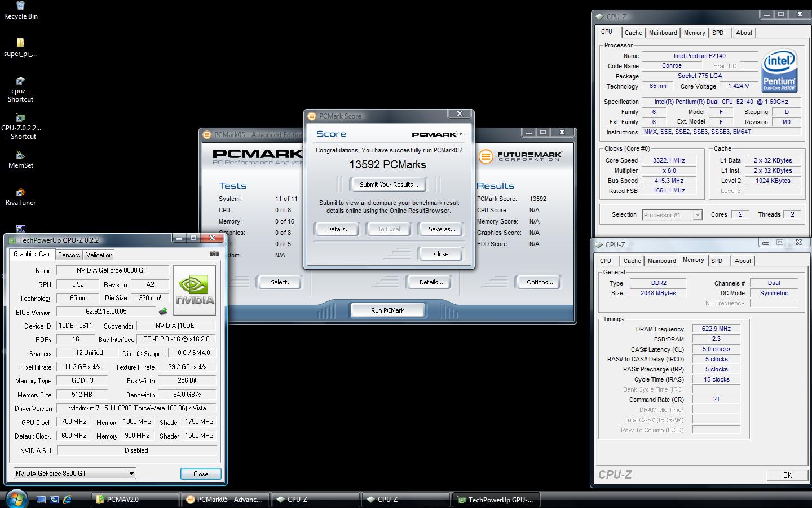Click the Driver Version field in GPU-Z
The height and width of the screenshot is (508, 812).
click(x=136, y=408)
